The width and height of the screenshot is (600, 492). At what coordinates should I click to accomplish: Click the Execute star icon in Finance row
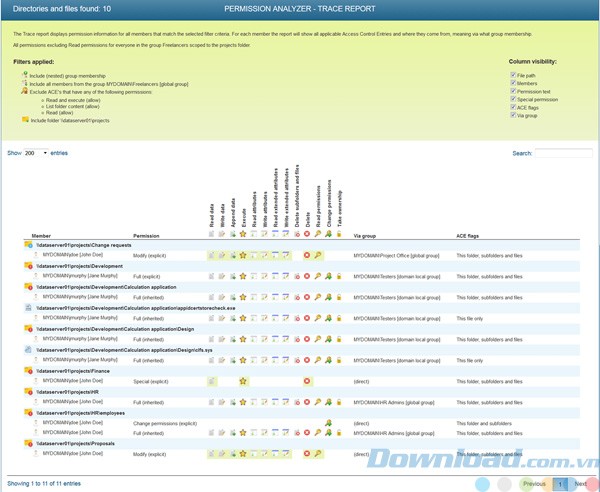pos(243,381)
